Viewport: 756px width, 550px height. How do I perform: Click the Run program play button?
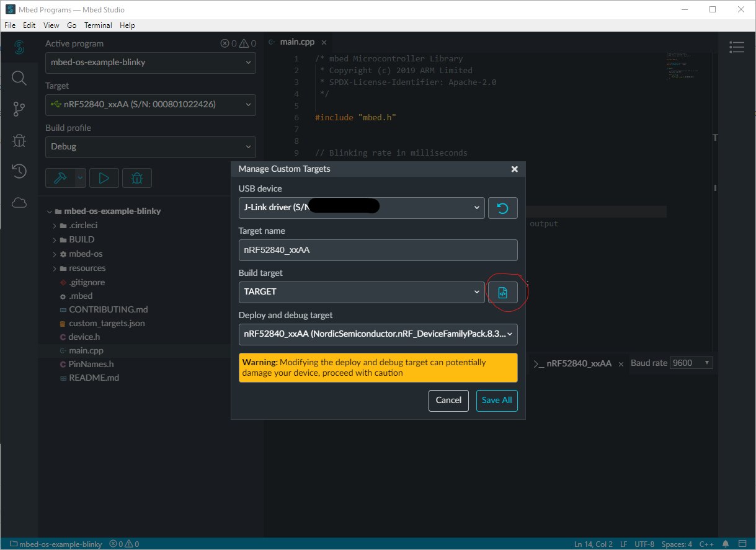(x=104, y=178)
